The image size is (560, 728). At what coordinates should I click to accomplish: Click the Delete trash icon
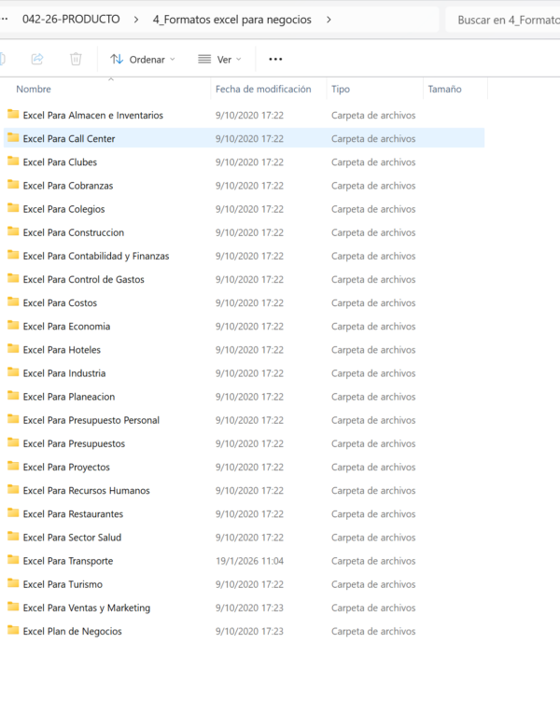coord(76,59)
